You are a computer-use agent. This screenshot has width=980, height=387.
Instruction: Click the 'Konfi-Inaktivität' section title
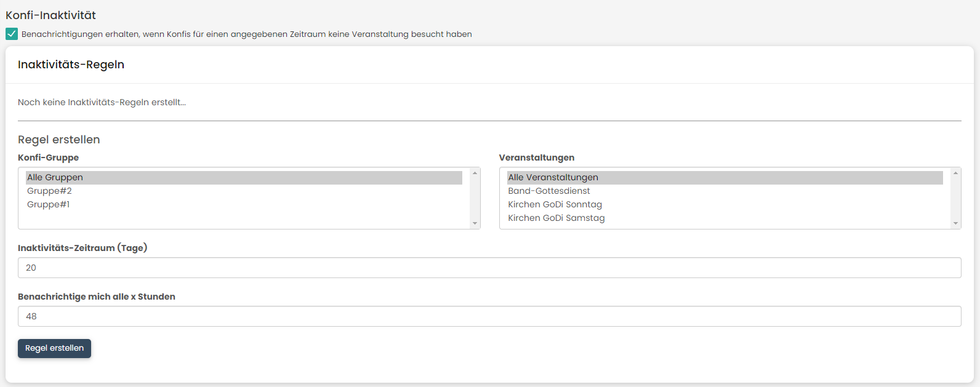point(50,15)
